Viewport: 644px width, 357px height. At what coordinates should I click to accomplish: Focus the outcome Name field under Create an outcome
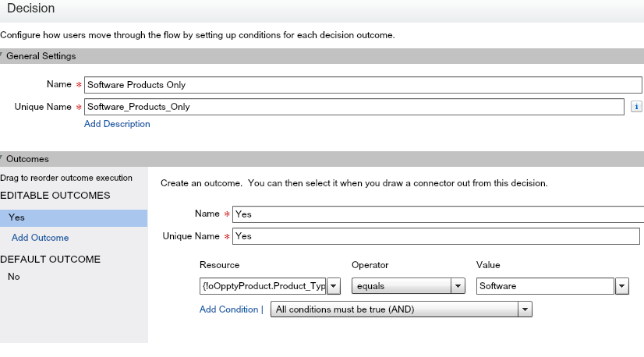(x=438, y=214)
